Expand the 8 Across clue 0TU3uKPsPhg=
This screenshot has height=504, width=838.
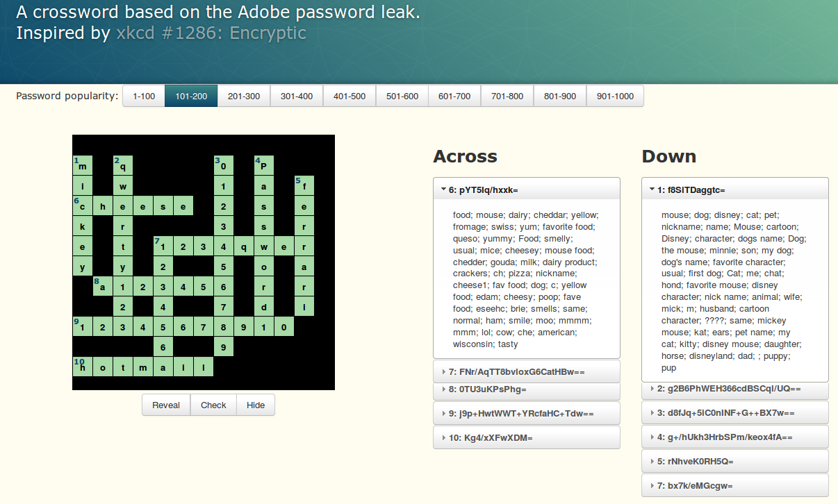point(526,390)
